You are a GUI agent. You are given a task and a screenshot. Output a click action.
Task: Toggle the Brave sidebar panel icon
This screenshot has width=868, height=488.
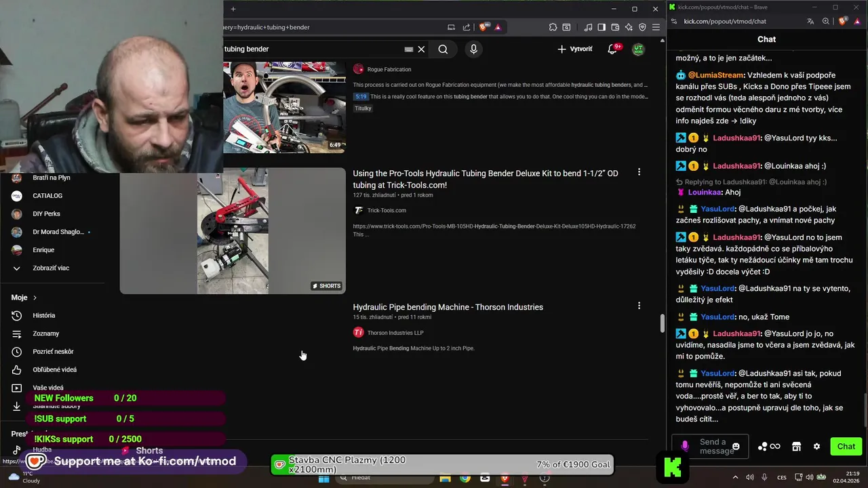601,27
